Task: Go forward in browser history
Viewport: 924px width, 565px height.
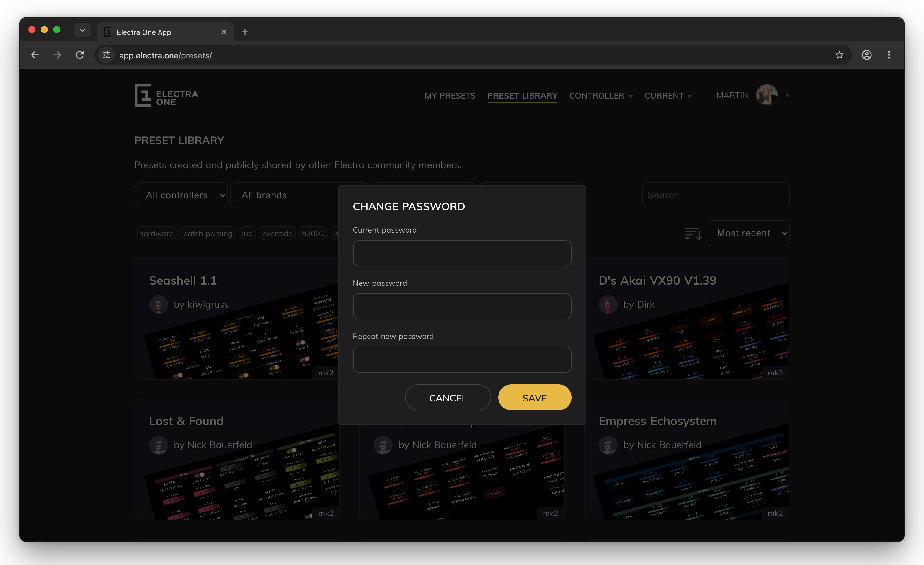Action: pyautogui.click(x=57, y=55)
